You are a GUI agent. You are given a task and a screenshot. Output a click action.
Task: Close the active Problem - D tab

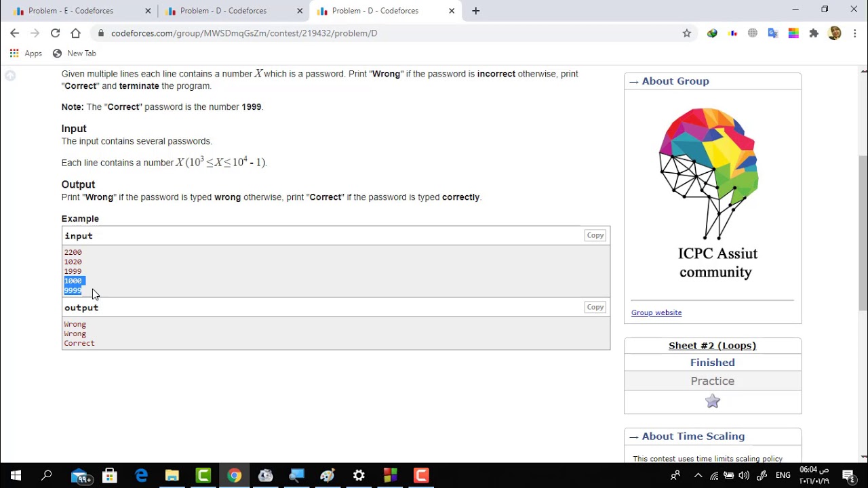pos(452,11)
